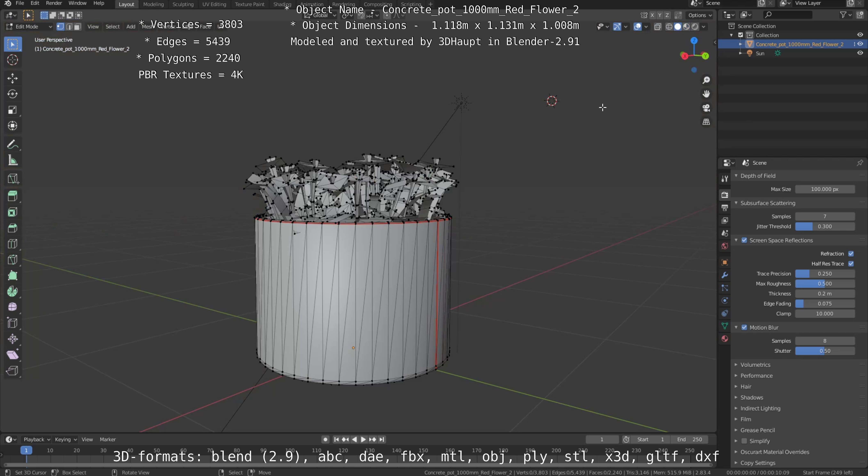Image resolution: width=868 pixels, height=476 pixels.
Task: Collapse the Depth of Field panel
Action: point(757,176)
